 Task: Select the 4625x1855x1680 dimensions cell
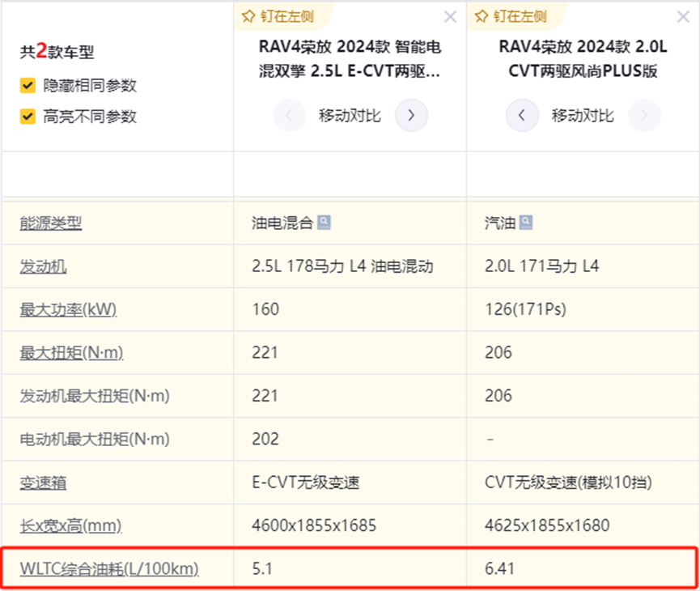tap(547, 525)
